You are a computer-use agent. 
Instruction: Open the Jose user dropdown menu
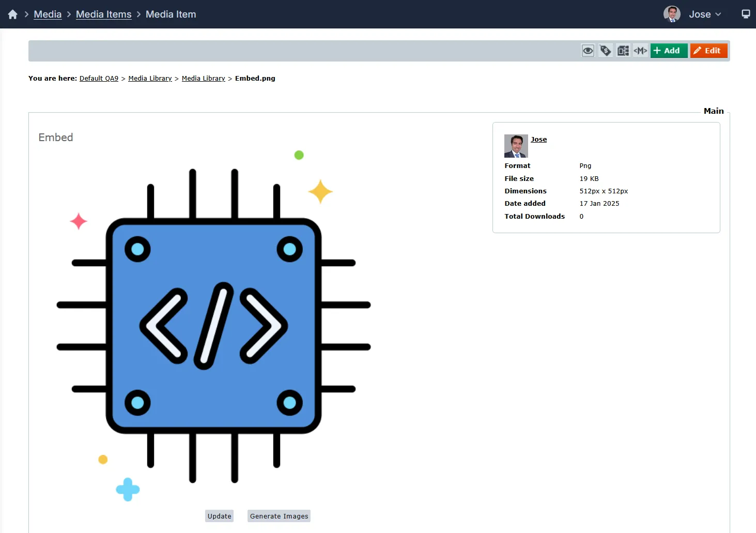[x=705, y=14]
